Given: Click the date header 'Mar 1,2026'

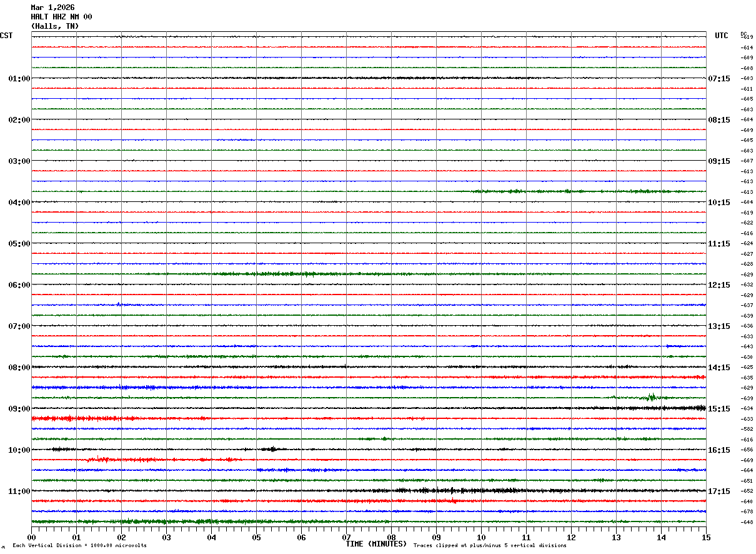Looking at the screenshot, I should point(52,8).
